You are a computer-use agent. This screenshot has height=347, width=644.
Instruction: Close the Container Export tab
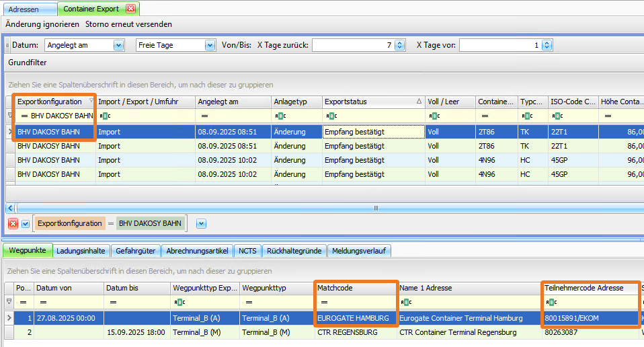[x=131, y=9]
